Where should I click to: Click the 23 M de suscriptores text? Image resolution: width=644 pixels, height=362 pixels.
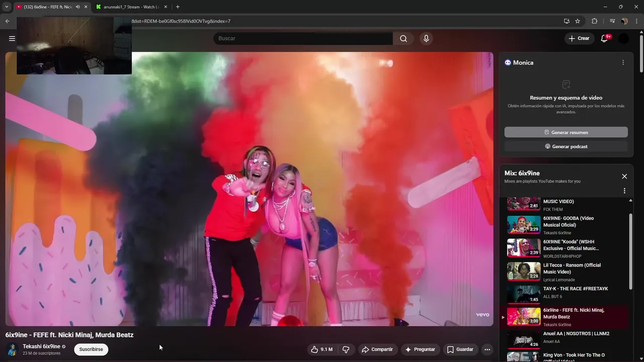41,353
